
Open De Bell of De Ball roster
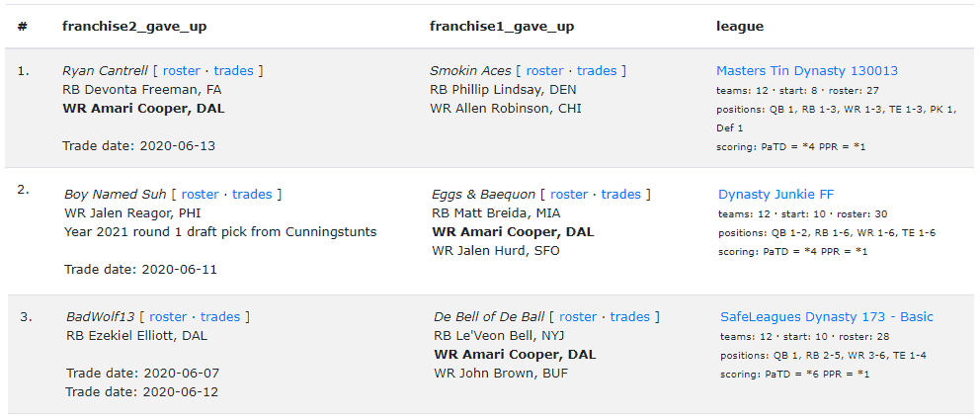point(578,317)
